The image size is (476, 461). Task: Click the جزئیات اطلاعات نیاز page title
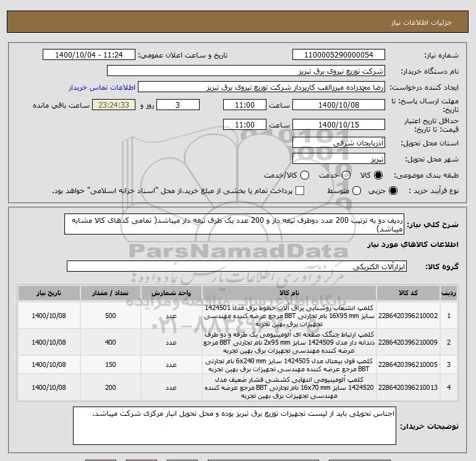click(422, 22)
